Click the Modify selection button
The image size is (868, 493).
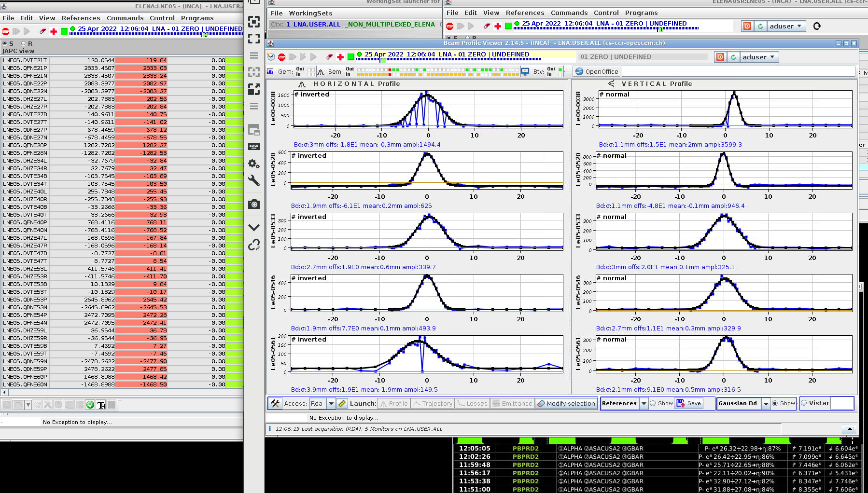point(566,403)
